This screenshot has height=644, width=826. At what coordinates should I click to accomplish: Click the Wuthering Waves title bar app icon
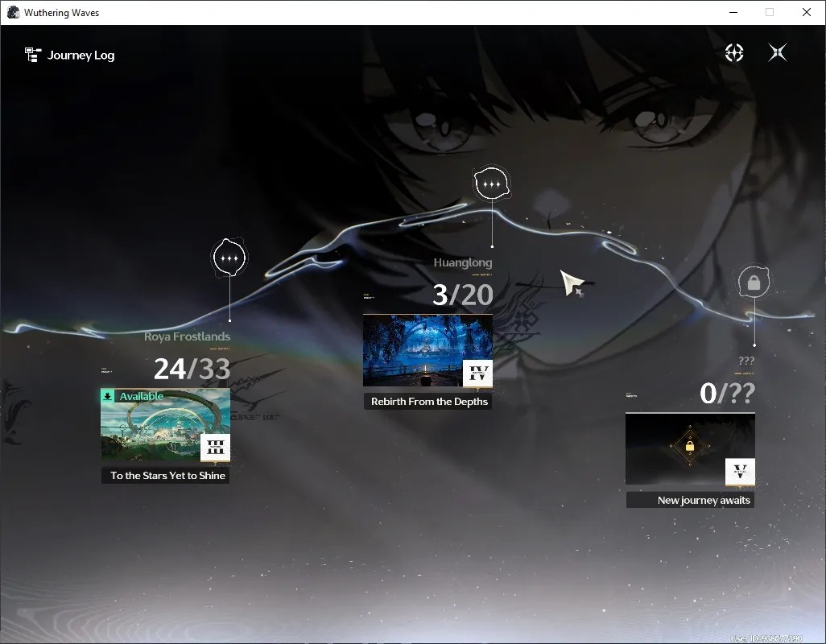(x=13, y=12)
